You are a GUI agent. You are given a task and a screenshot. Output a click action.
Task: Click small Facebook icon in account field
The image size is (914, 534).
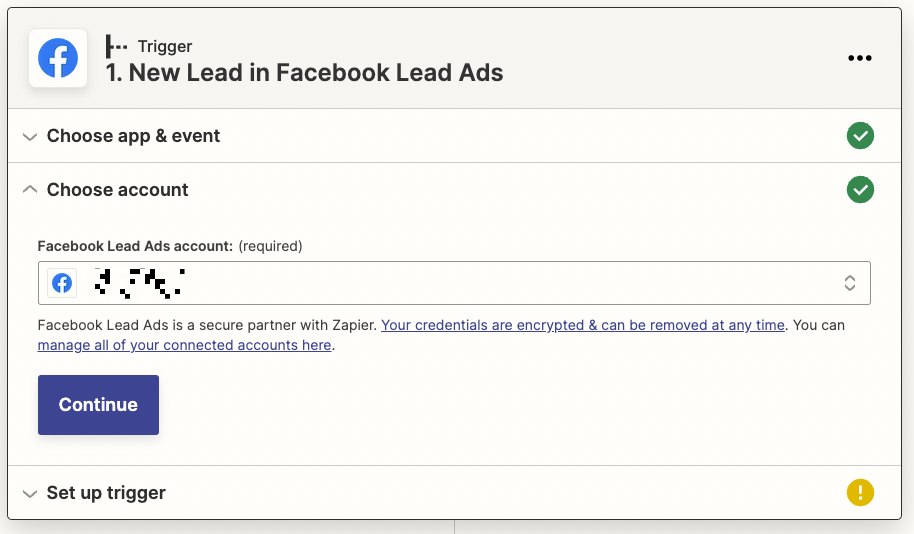pos(62,283)
